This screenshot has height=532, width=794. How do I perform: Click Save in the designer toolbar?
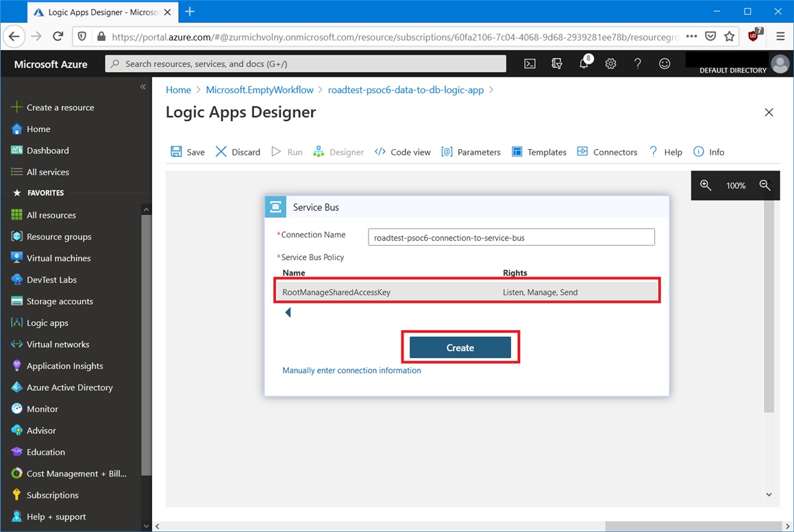188,152
